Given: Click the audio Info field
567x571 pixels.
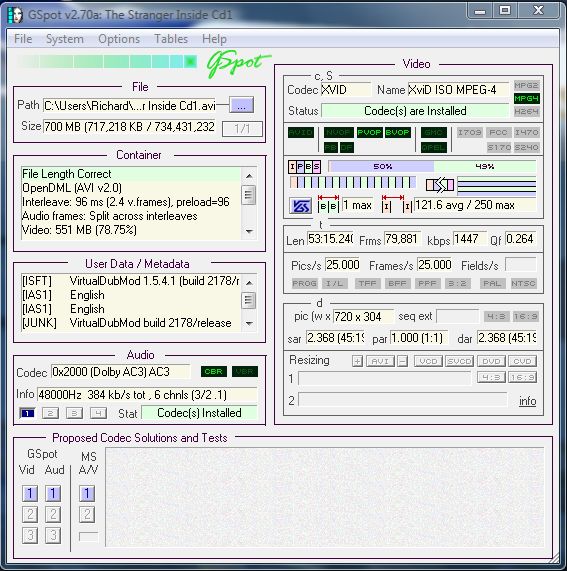Looking at the screenshot, I should 147,395.
